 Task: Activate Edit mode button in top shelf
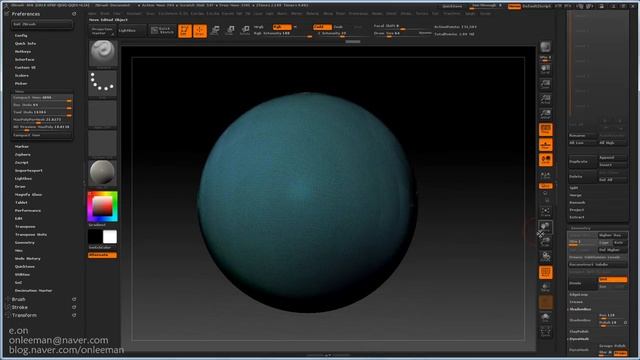coord(185,31)
